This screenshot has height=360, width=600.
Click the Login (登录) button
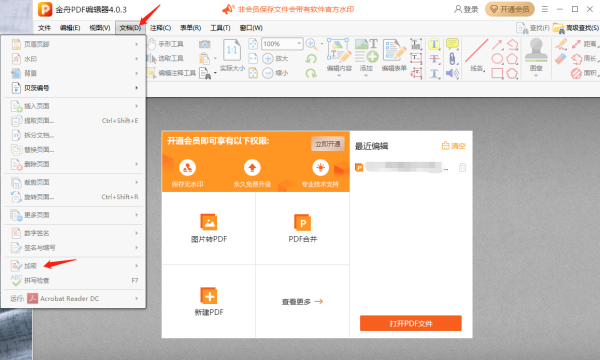[x=466, y=9]
